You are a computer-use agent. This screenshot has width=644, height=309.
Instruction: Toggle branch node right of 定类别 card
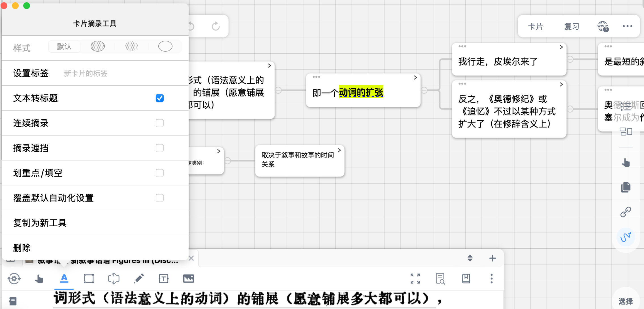tap(228, 161)
